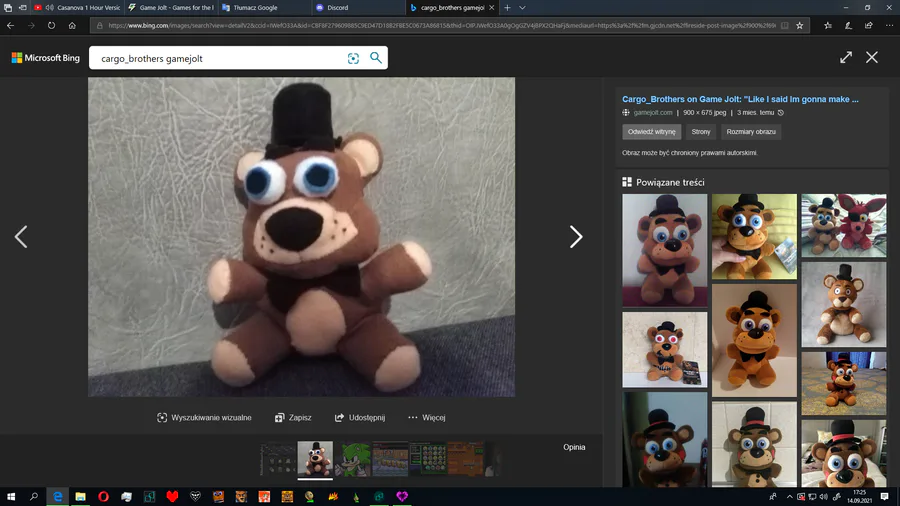Open the Windows notification center
This screenshot has width=900, height=506.
(885, 497)
